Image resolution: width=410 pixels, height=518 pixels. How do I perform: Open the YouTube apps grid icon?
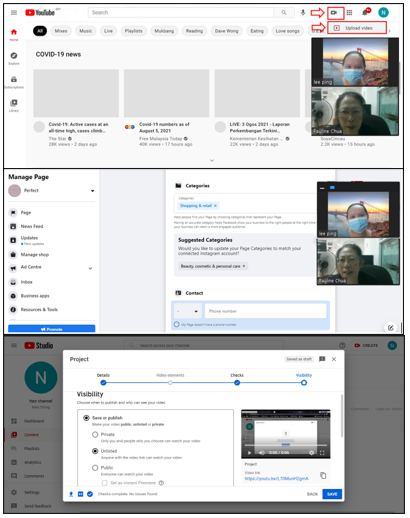pyautogui.click(x=349, y=13)
